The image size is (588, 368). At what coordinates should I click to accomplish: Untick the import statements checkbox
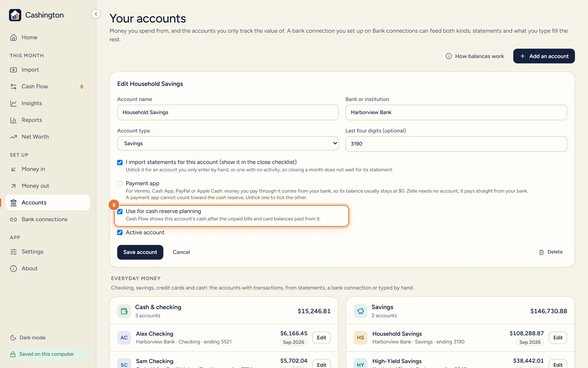point(120,162)
